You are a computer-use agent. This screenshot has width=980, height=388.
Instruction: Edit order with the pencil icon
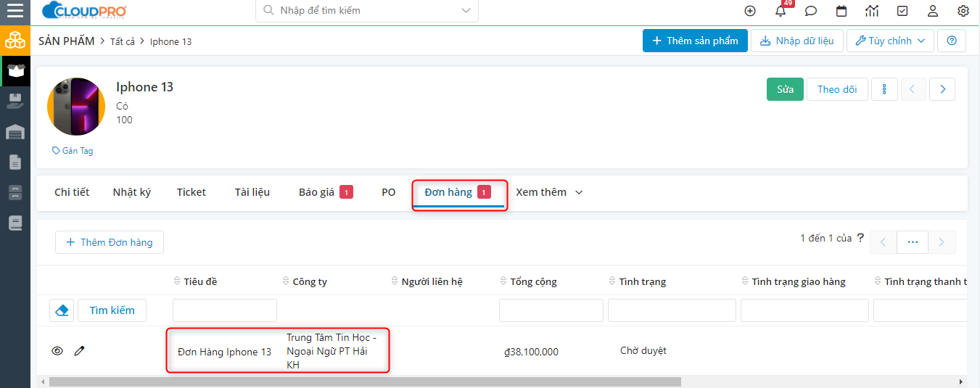point(79,351)
